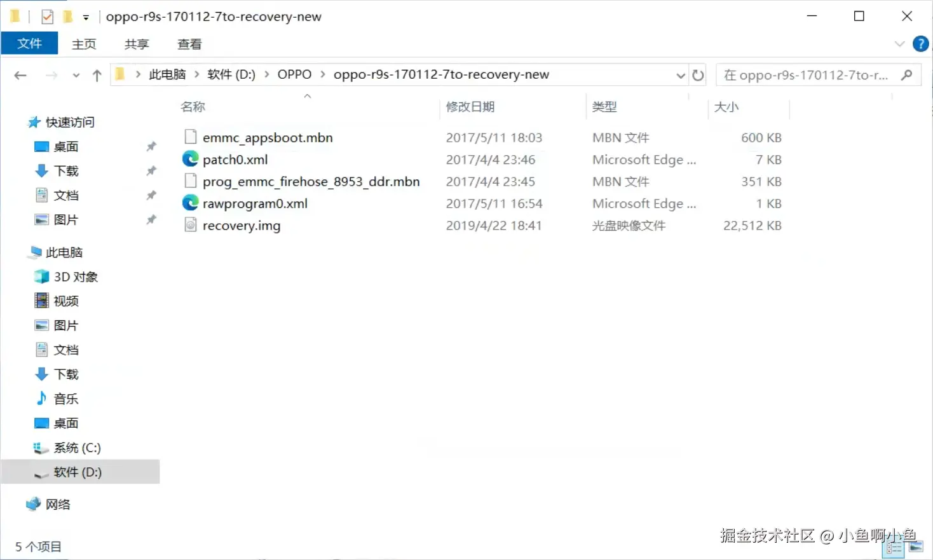Select prog_emmc_firehose_8953_ddr.mbn file icon
The width and height of the screenshot is (933, 560).
190,181
